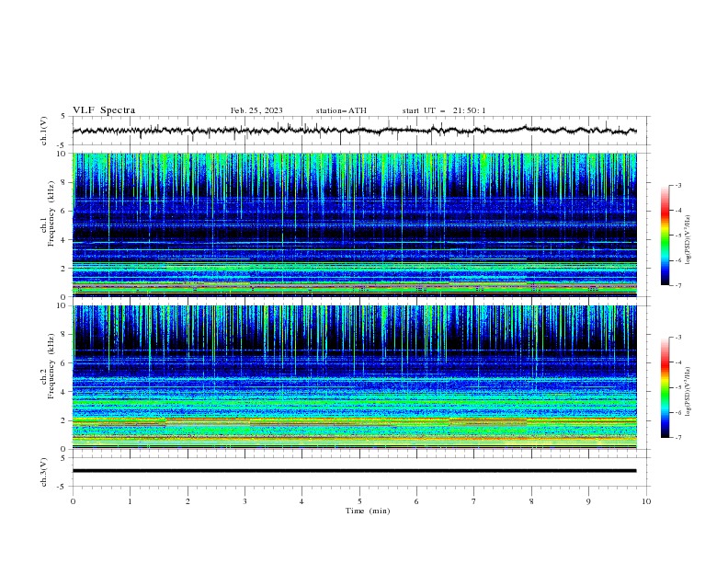The width and height of the screenshot is (728, 563).
Task: Click the ch.1 PSD color scale bar
Action: click(665, 236)
